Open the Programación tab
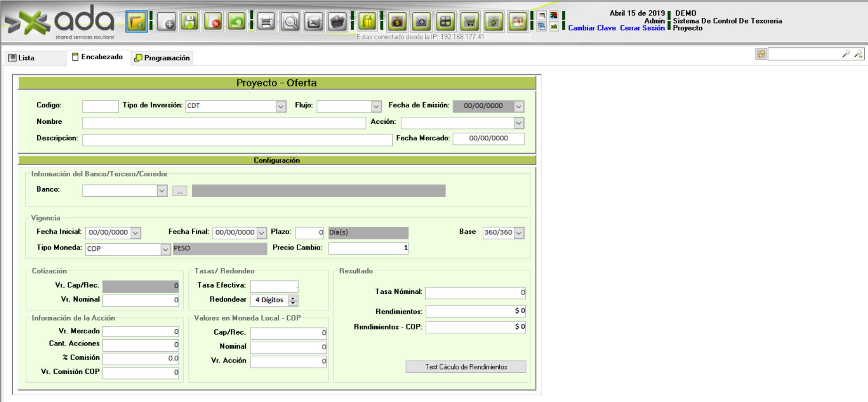868x402 pixels. 162,58
